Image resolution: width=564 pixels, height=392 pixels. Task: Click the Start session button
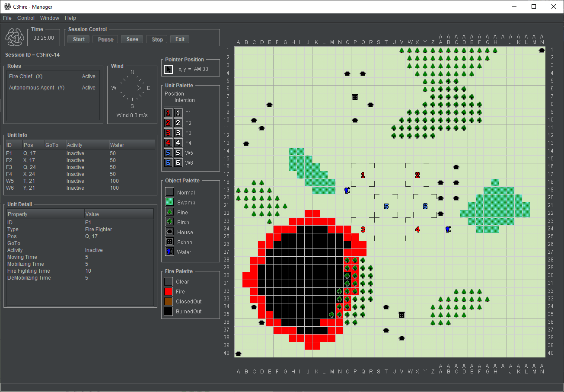(79, 39)
